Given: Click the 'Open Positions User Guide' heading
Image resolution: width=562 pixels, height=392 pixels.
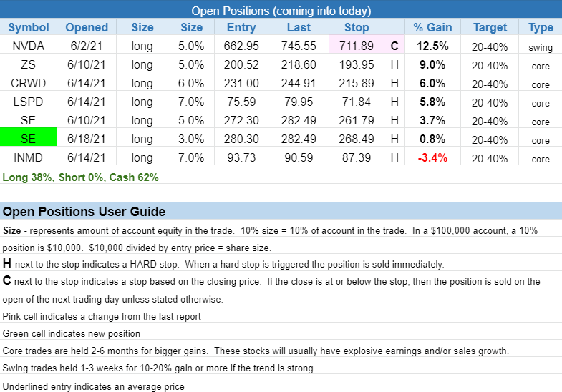Looking at the screenshot, I should pos(84,212).
